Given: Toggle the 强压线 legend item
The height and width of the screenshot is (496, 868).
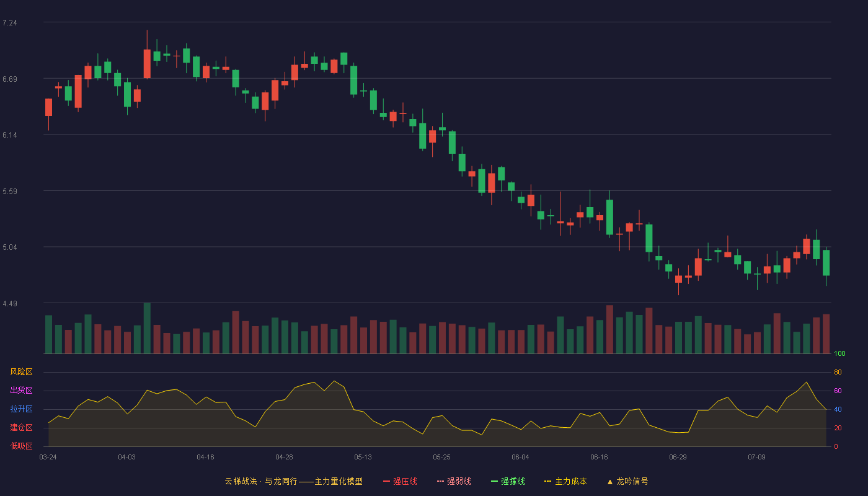Looking at the screenshot, I should pyautogui.click(x=400, y=481).
